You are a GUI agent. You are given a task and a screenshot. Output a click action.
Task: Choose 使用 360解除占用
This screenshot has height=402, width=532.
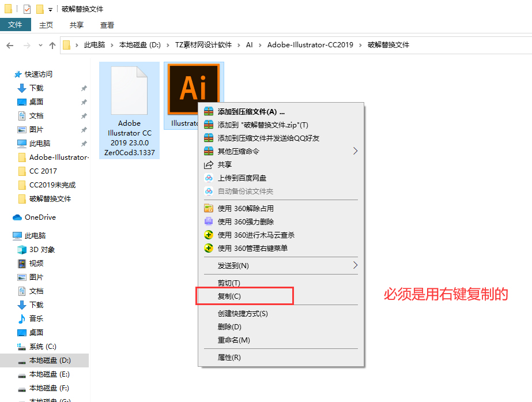click(281, 208)
